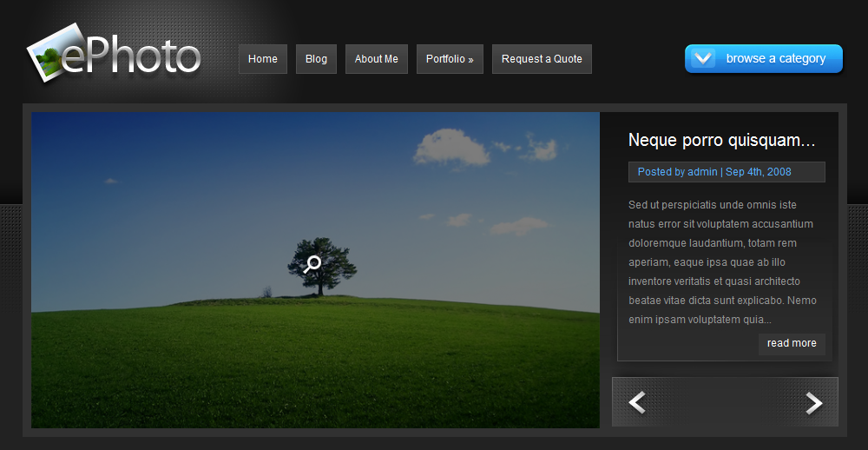The height and width of the screenshot is (450, 868).
Task: Open the About Me page
Action: click(x=377, y=59)
